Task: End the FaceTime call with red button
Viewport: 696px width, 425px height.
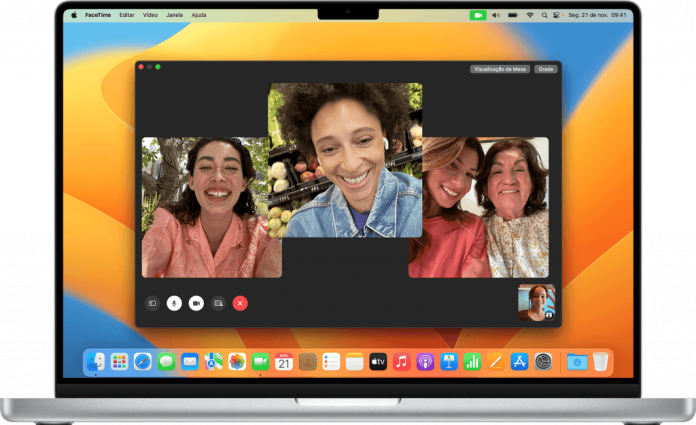Action: pos(240,303)
